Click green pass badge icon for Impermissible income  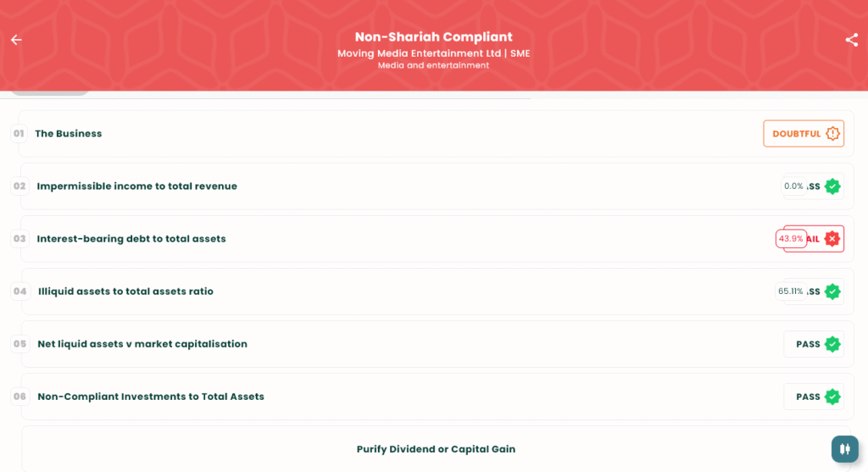(832, 186)
